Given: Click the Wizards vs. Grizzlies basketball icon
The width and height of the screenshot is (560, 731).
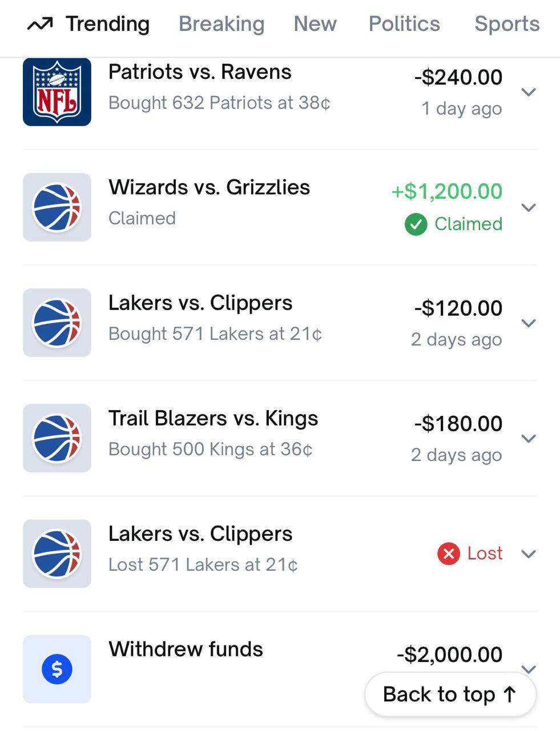Looking at the screenshot, I should [57, 207].
